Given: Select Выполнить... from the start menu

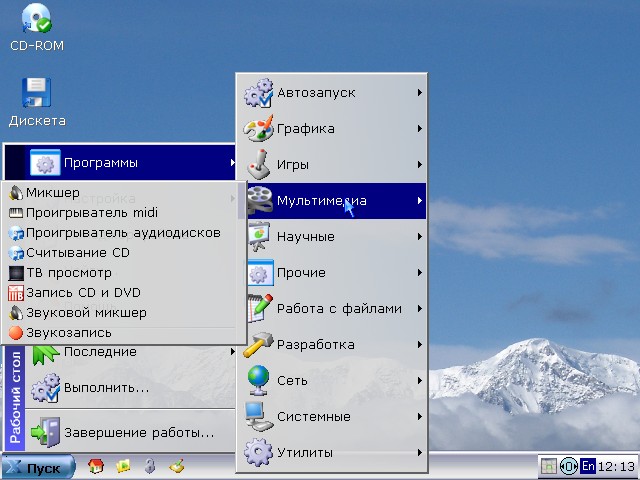Looking at the screenshot, I should coord(131,388).
